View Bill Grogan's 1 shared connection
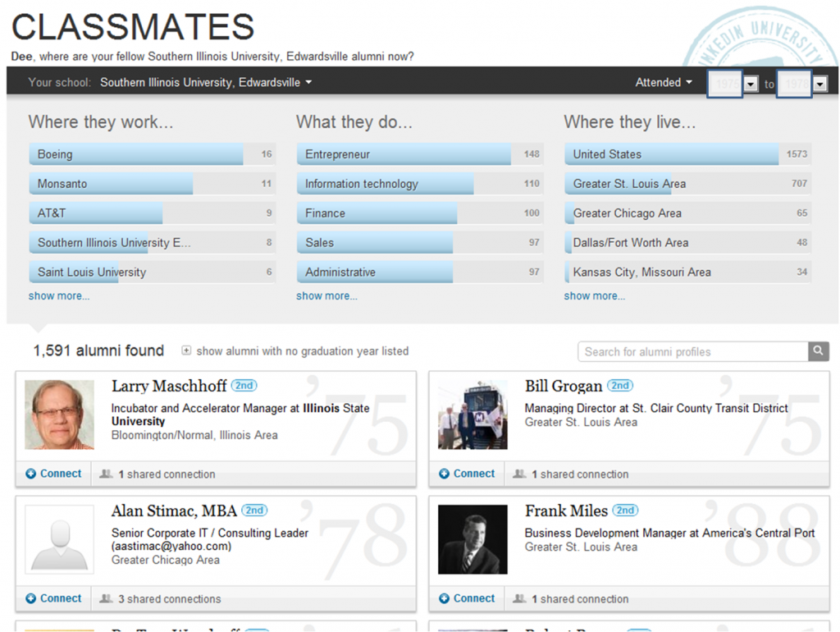Screen dimensions: 840x632 pyautogui.click(x=580, y=474)
